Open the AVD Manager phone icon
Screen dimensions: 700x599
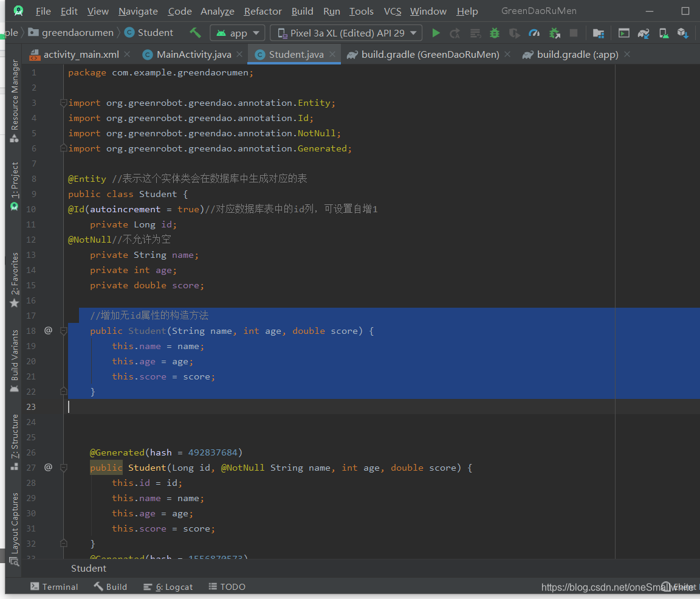(664, 33)
